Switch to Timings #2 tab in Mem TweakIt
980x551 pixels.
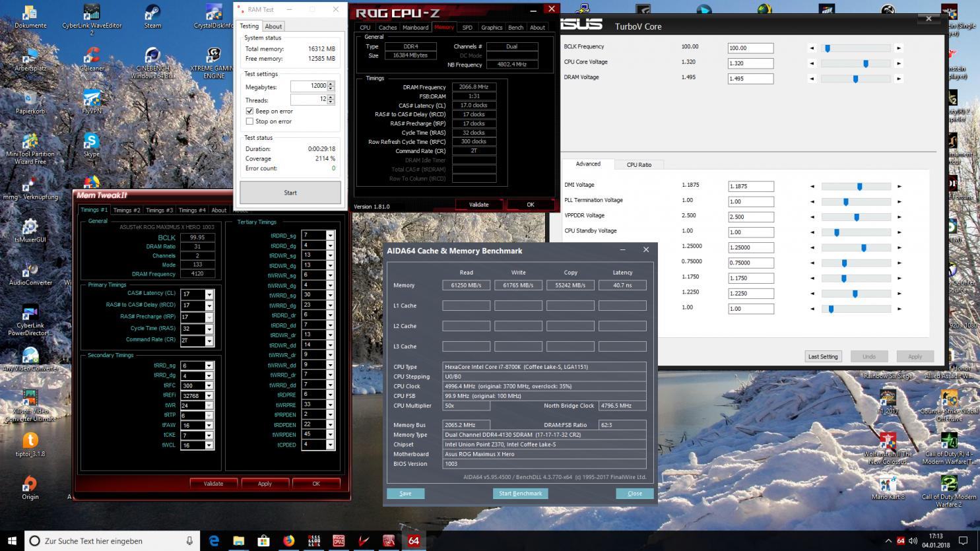coord(127,210)
